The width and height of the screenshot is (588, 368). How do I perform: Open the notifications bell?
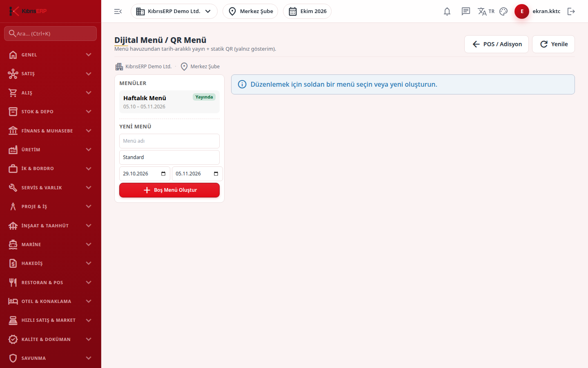pos(447,11)
